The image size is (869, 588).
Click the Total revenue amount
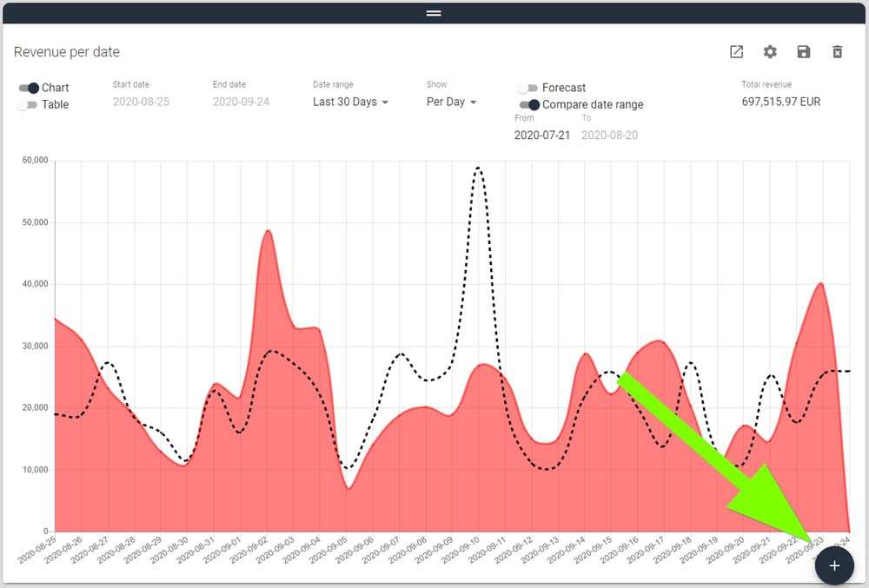click(x=780, y=102)
